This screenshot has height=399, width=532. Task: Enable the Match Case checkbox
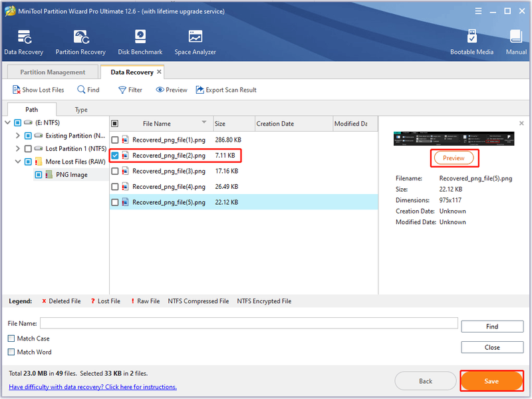coord(11,338)
